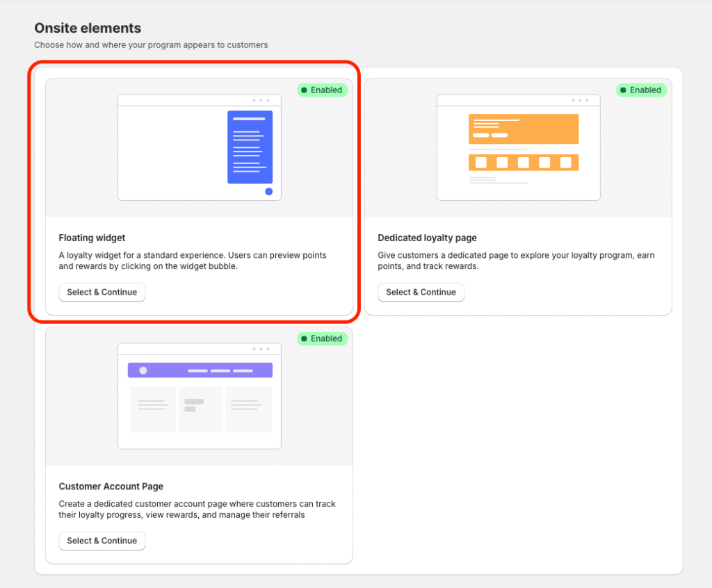Click the blue widget panel in the preview
Viewport: 712px width, 588px height.
click(x=250, y=147)
